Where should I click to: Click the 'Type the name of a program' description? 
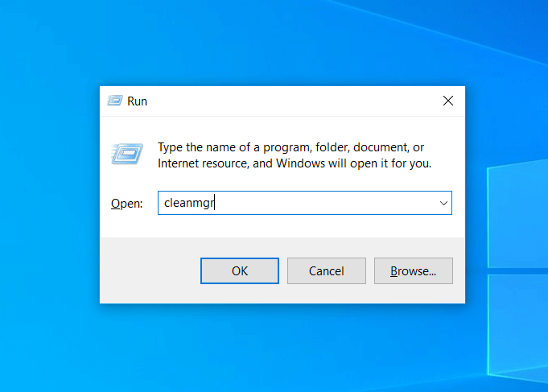coord(295,155)
